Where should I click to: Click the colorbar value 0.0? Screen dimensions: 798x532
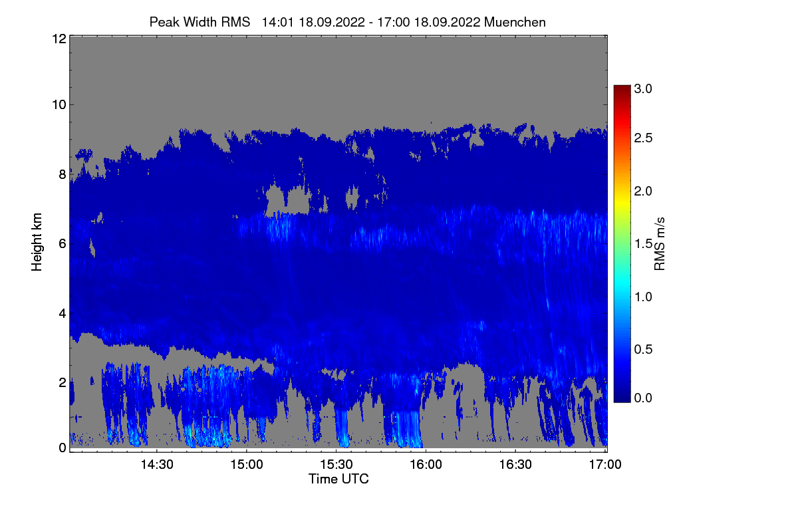[643, 398]
